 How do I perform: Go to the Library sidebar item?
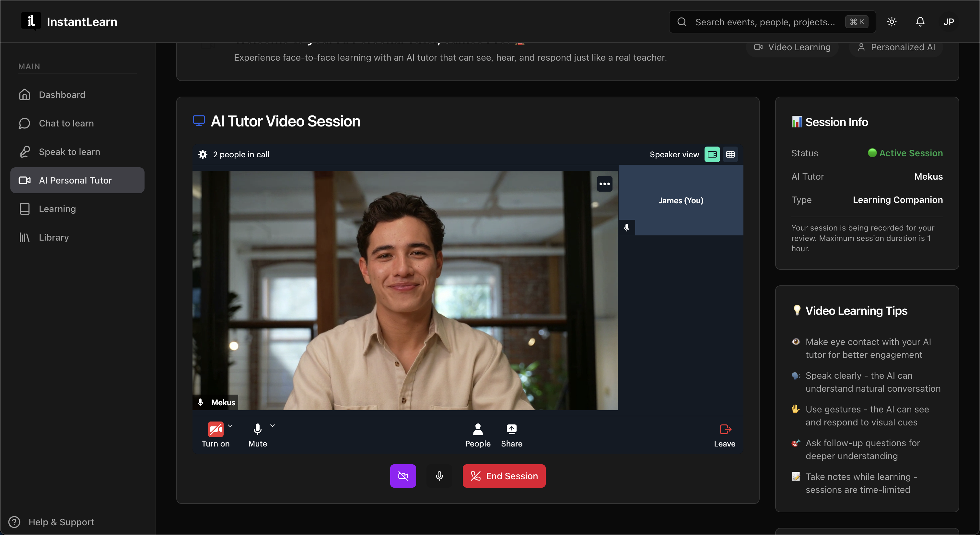pos(54,237)
